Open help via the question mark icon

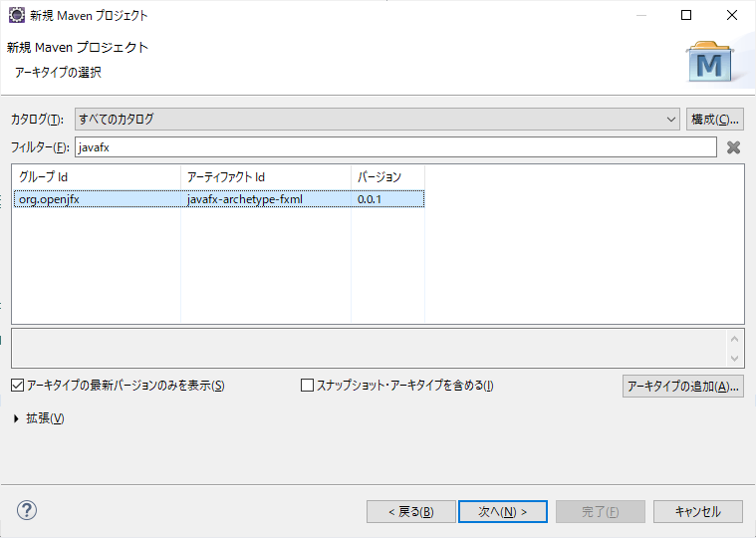pyautogui.click(x=27, y=510)
